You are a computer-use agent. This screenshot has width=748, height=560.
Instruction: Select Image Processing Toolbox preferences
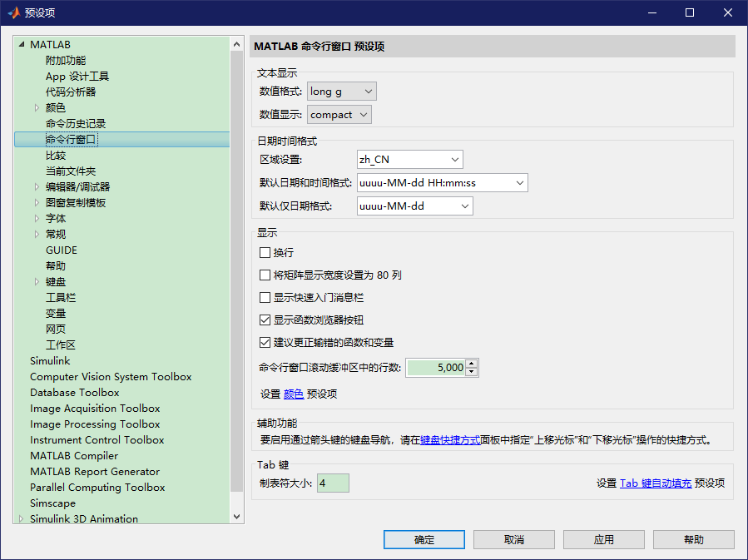[95, 424]
